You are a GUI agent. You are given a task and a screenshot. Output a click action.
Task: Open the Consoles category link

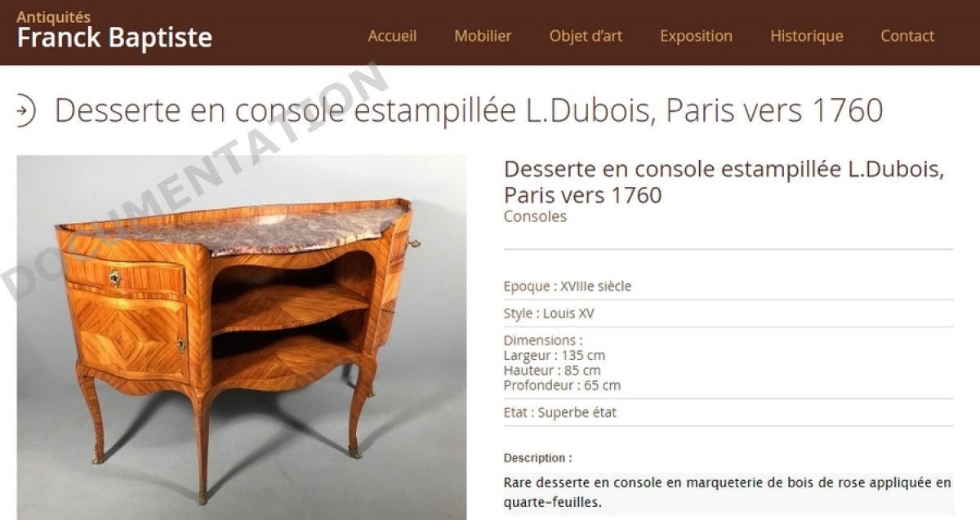(x=535, y=216)
